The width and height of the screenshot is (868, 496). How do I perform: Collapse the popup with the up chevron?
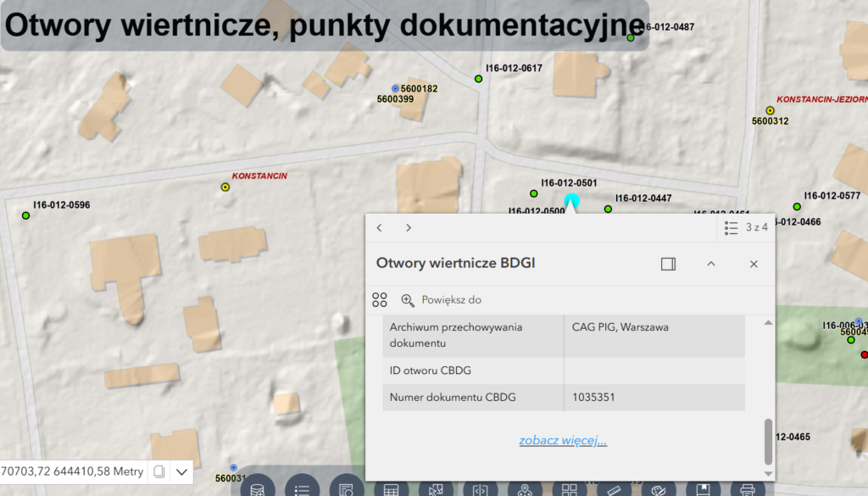(711, 264)
